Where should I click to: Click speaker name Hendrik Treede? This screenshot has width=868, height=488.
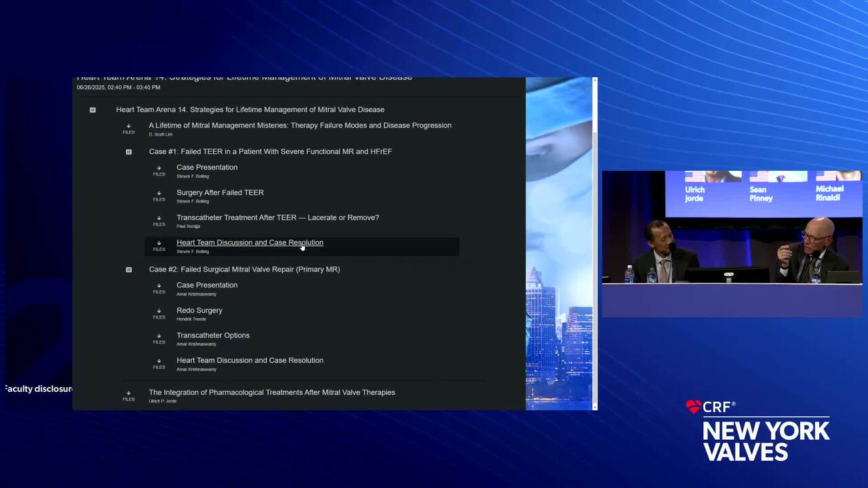click(x=191, y=319)
